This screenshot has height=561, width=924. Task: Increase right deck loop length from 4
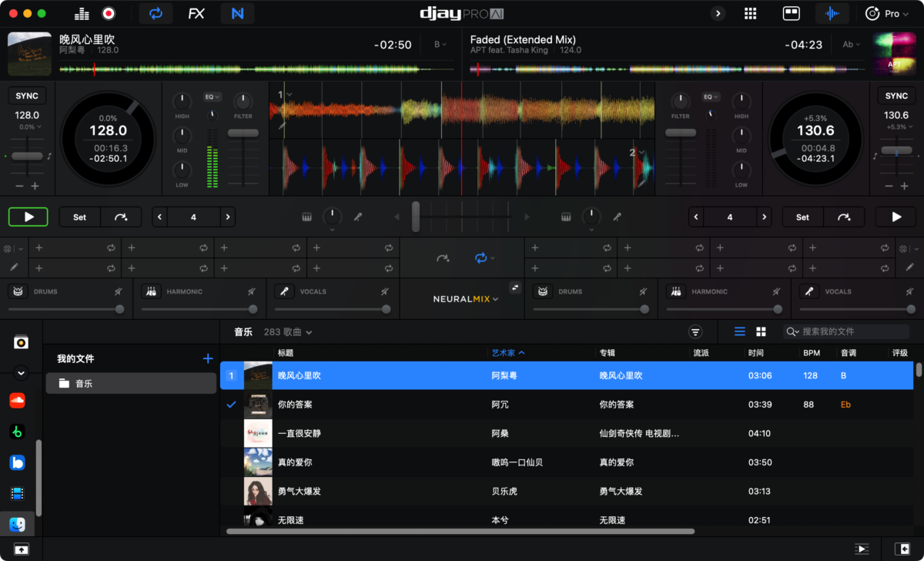[764, 217]
